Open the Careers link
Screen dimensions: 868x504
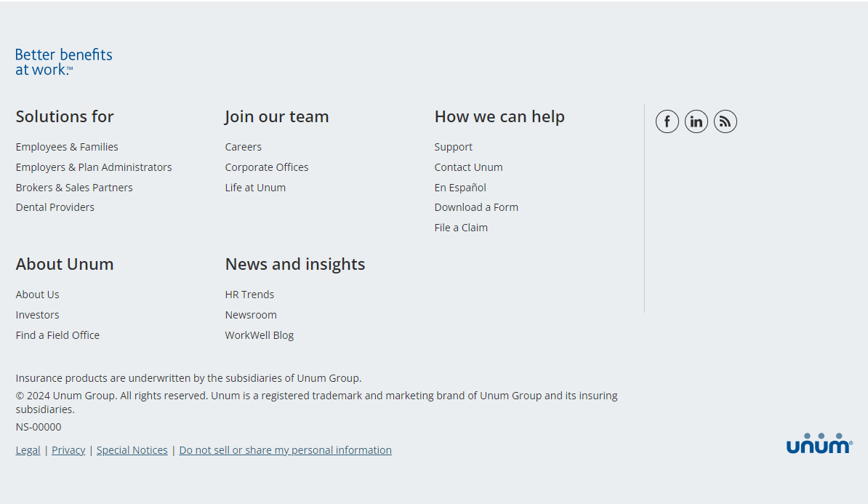coord(243,147)
